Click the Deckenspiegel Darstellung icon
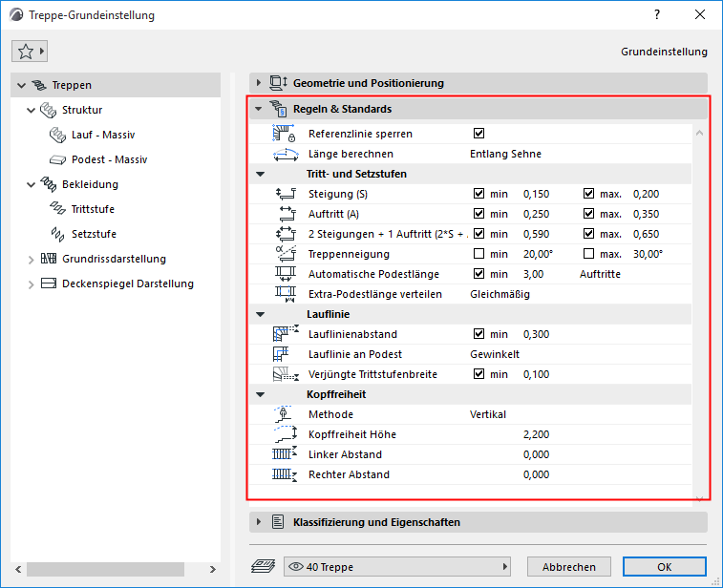 [49, 283]
